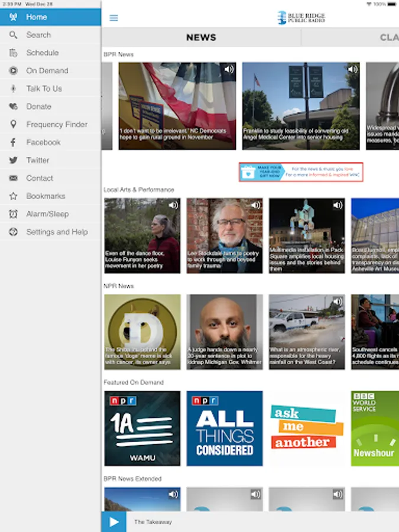Tap speaker icon on NC Democrats story
The width and height of the screenshot is (399, 532).
point(229,69)
